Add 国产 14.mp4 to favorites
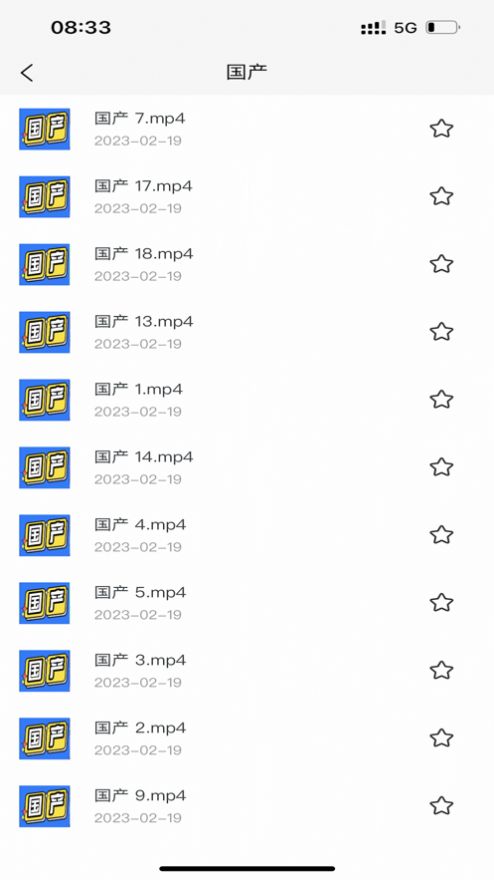The height and width of the screenshot is (880, 494). click(442, 467)
